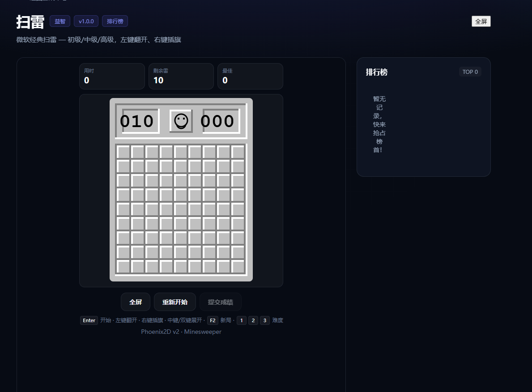This screenshot has width=532, height=392.
Task: Reveal row 9, column 5 cell
Action: pos(181,266)
